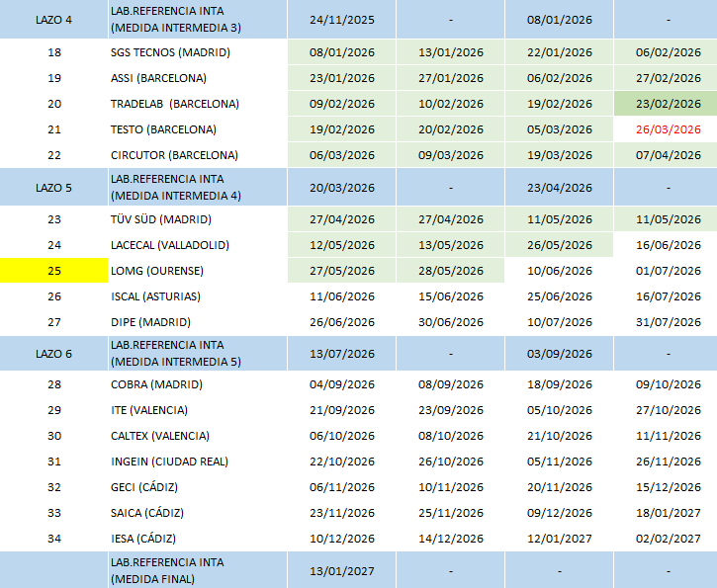This screenshot has width=717, height=588.
Task: Select the date 16/06/2026 in LACECAL row
Action: coord(669,245)
